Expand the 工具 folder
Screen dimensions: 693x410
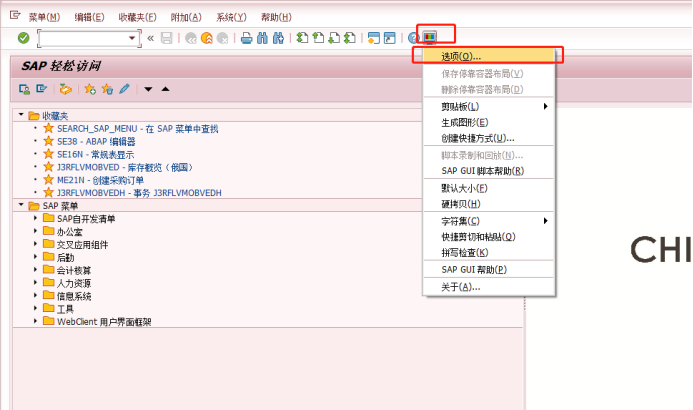tap(35, 308)
